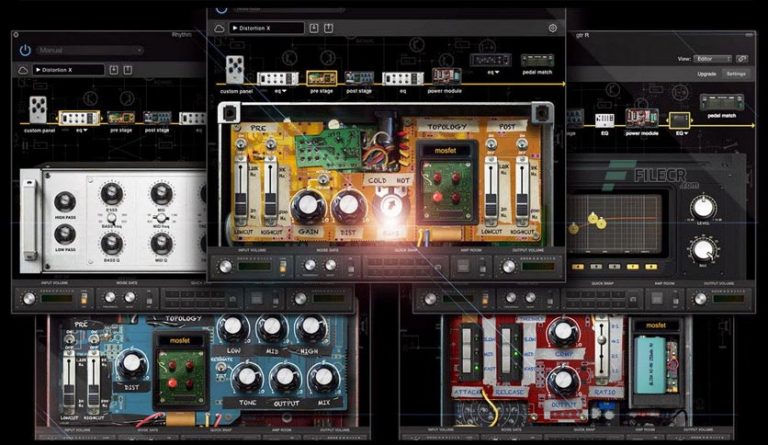Screen dimensions: 768x445
Task: Click the output volume knob in center window
Action: tap(508, 266)
